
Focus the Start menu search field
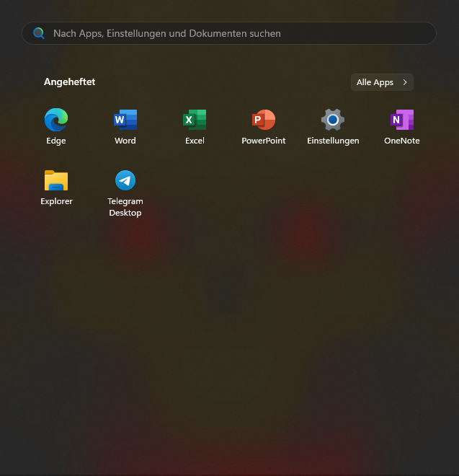pyautogui.click(x=229, y=33)
